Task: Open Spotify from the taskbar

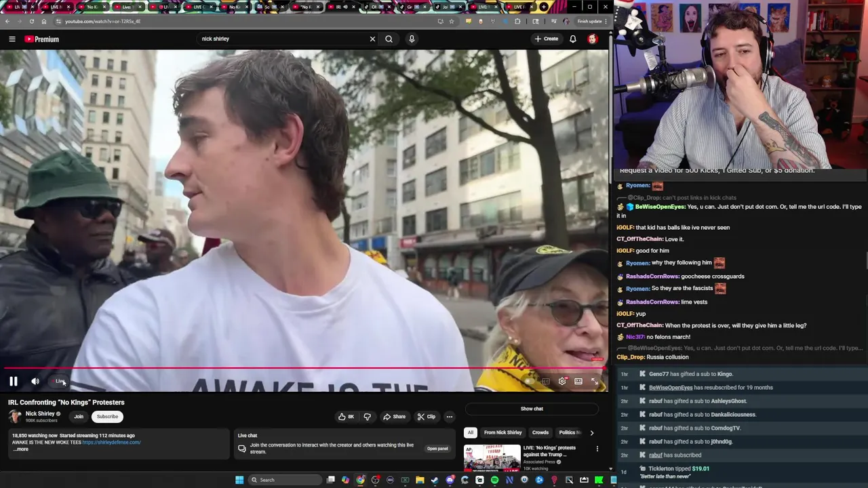Action: coord(495,480)
